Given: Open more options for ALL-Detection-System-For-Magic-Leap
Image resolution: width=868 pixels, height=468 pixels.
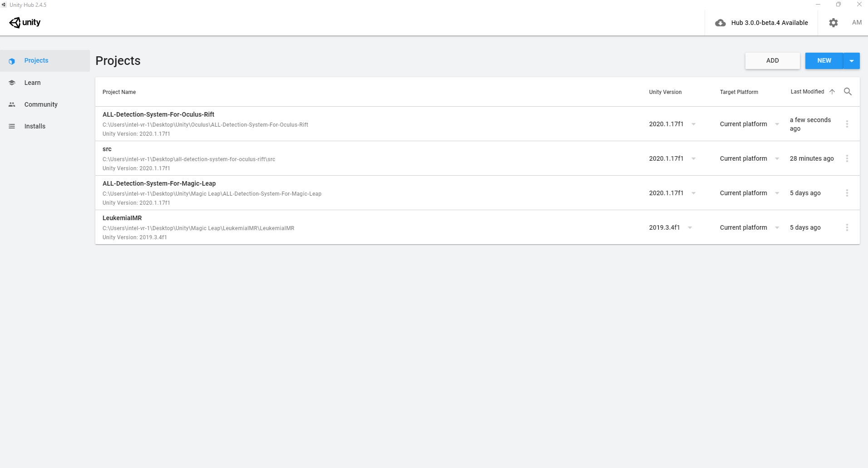Looking at the screenshot, I should pos(847,193).
